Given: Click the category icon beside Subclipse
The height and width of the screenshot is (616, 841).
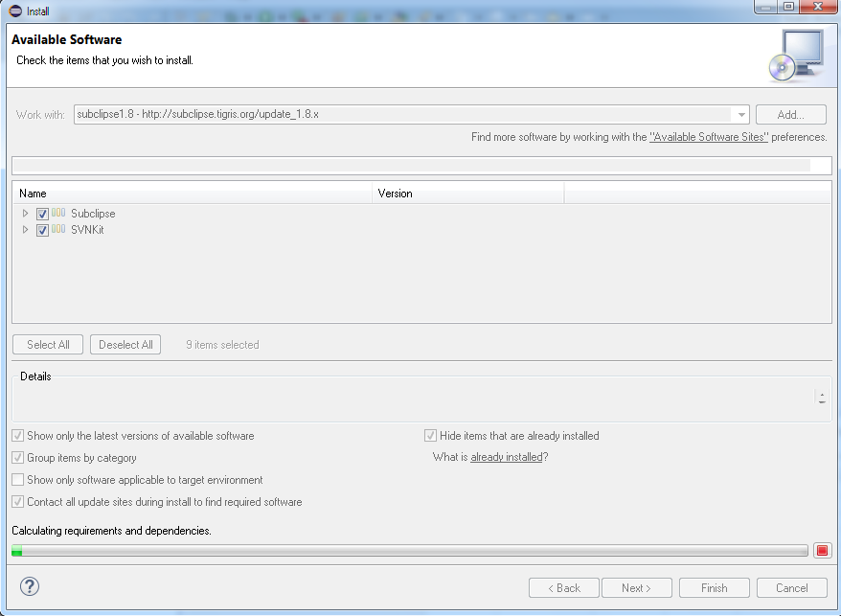Looking at the screenshot, I should 57,213.
